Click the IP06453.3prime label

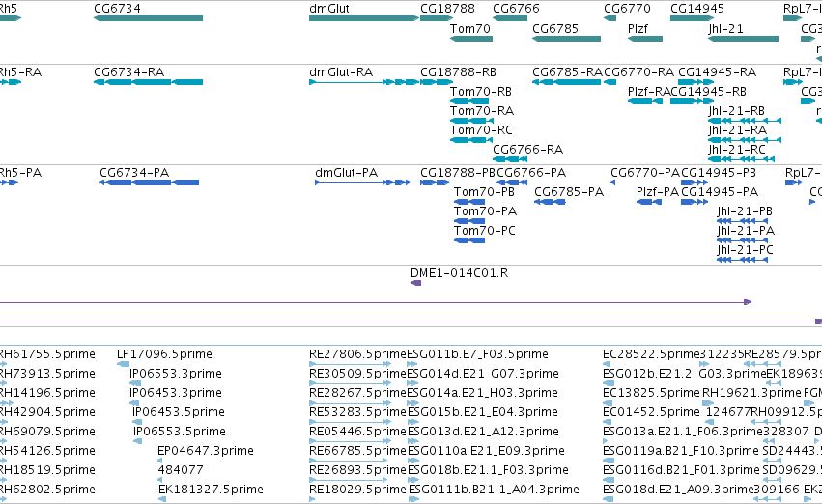click(x=176, y=393)
